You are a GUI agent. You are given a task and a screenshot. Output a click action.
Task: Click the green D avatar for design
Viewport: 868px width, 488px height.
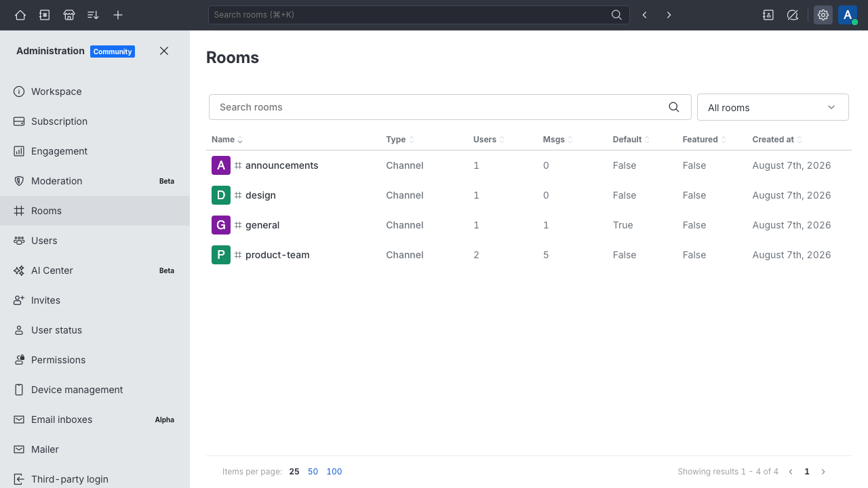tap(221, 195)
